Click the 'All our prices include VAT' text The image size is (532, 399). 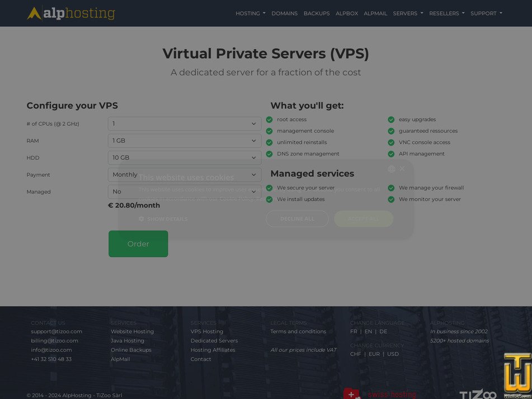[303, 350]
